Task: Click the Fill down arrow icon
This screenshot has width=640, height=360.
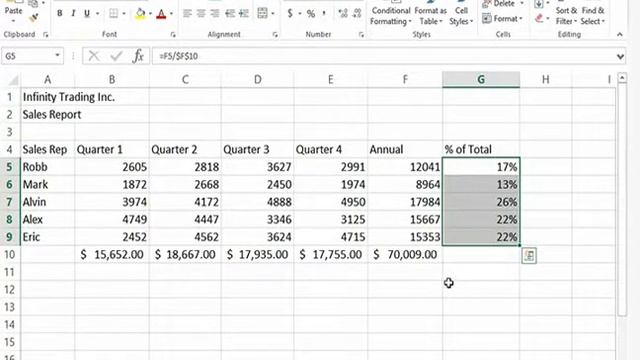Action: [x=539, y=4]
